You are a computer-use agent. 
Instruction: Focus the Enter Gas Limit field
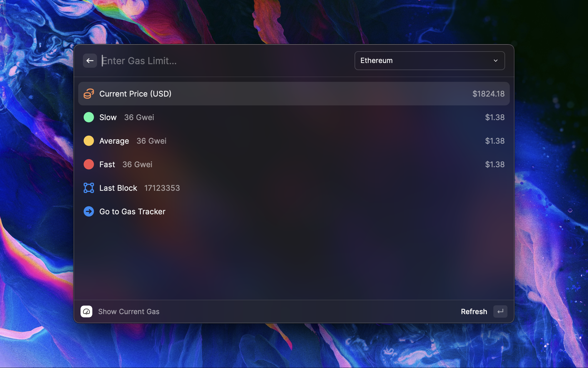pos(223,61)
